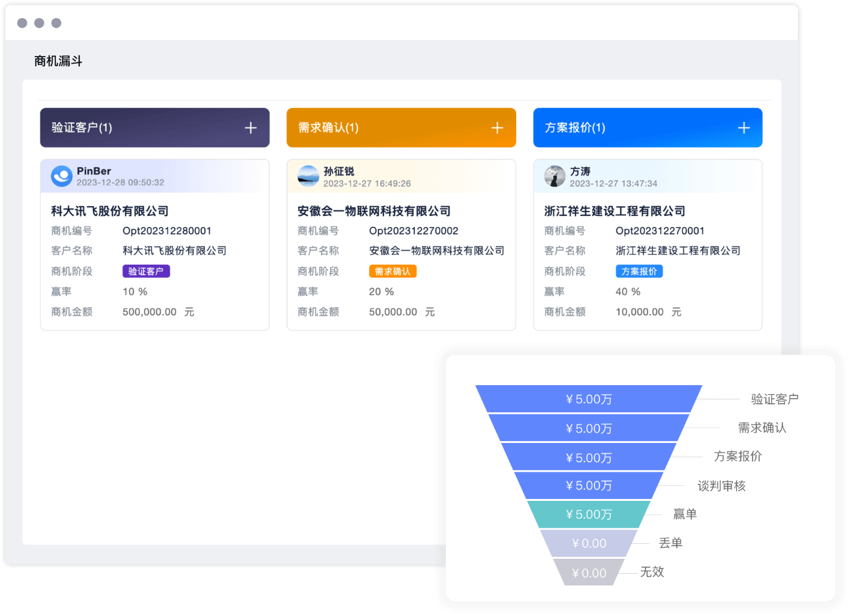Open 安徽会一物联网科技有限公司 card title
The width and height of the screenshot is (850, 616).
pyautogui.click(x=374, y=211)
